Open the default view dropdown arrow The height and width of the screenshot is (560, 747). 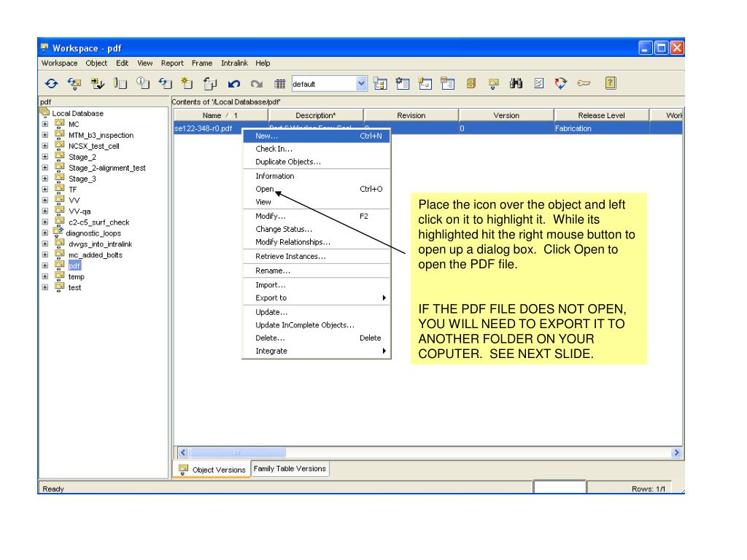pos(362,84)
